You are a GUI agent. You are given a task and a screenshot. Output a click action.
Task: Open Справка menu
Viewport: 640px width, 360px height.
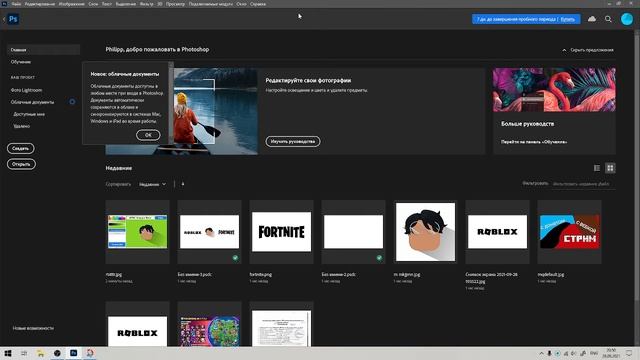pos(258,4)
